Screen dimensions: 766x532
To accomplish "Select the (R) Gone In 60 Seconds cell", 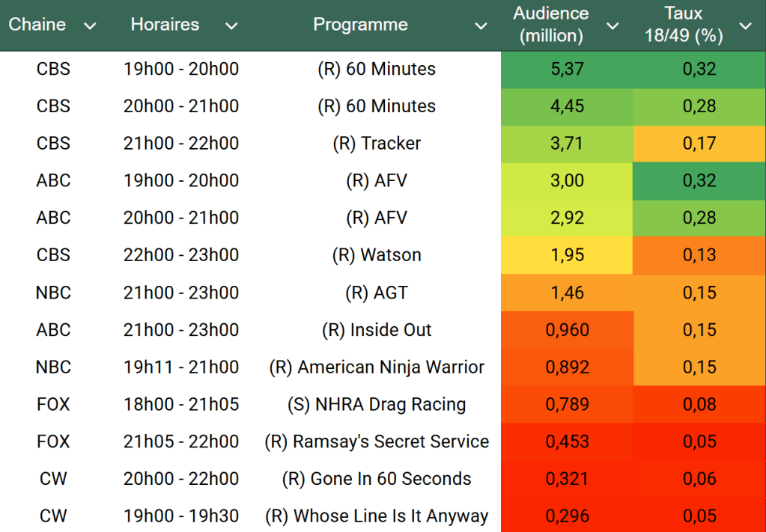I will click(377, 479).
